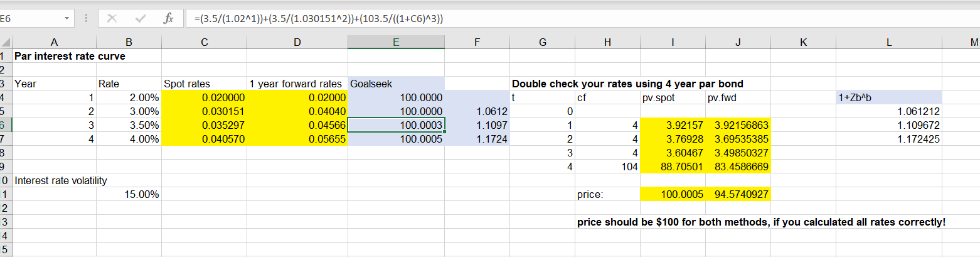Screen dimensions: 980x257
Task: Click the 'Year' header cell
Action: coord(54,84)
